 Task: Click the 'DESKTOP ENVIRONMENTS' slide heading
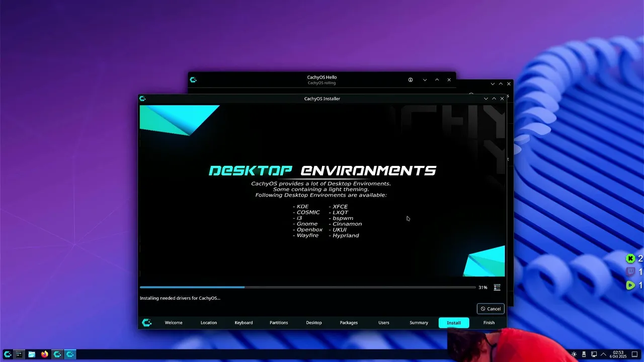323,170
